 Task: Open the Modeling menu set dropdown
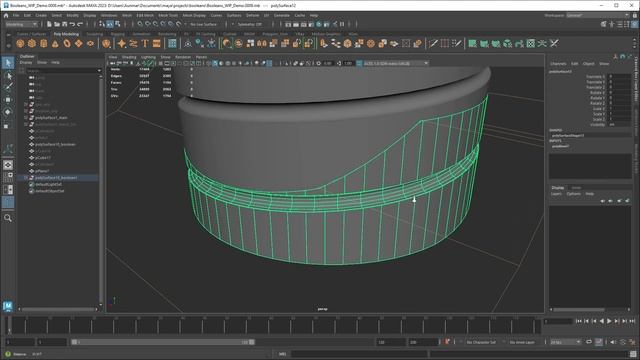point(21,24)
